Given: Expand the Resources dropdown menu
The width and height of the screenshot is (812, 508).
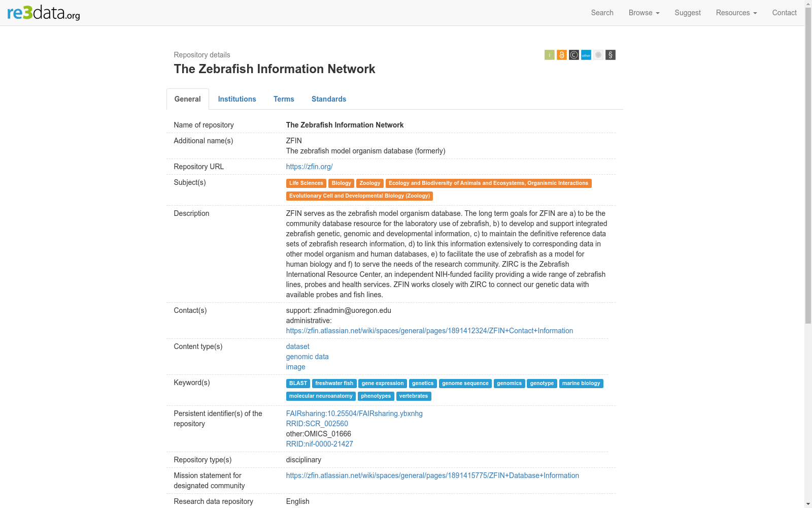Looking at the screenshot, I should tap(736, 13).
